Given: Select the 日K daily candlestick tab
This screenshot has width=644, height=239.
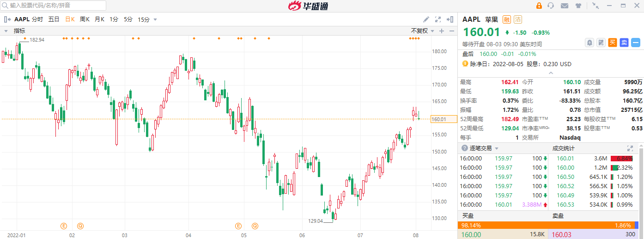Looking at the screenshot, I should [70, 19].
